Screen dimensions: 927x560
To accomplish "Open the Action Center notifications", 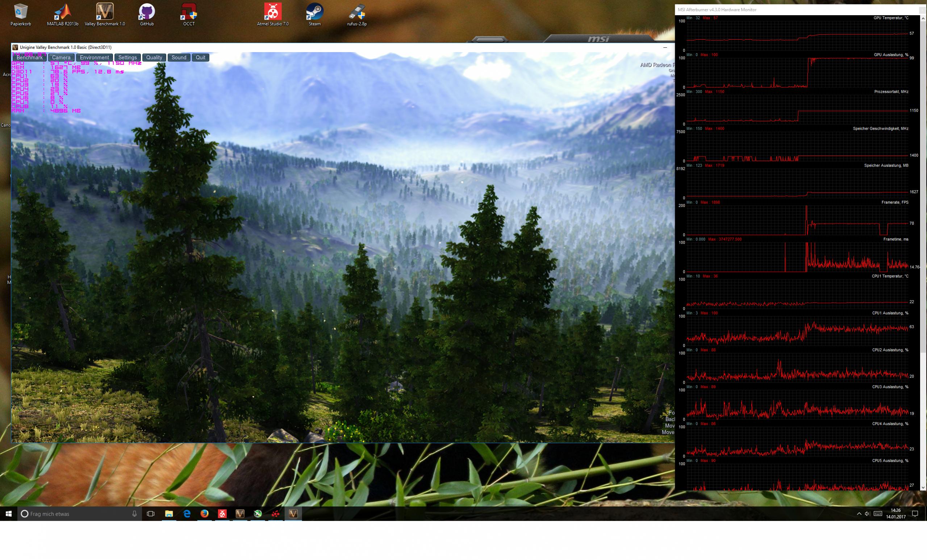I will [915, 514].
